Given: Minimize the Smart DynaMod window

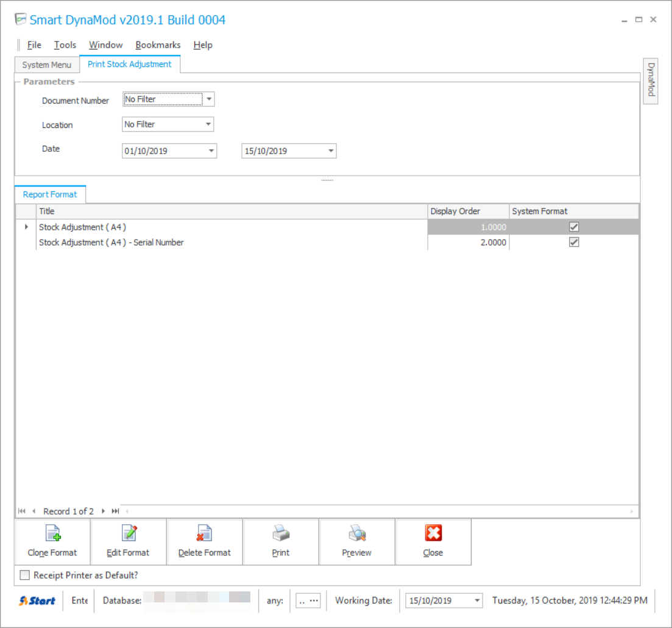Looking at the screenshot, I should 624,20.
